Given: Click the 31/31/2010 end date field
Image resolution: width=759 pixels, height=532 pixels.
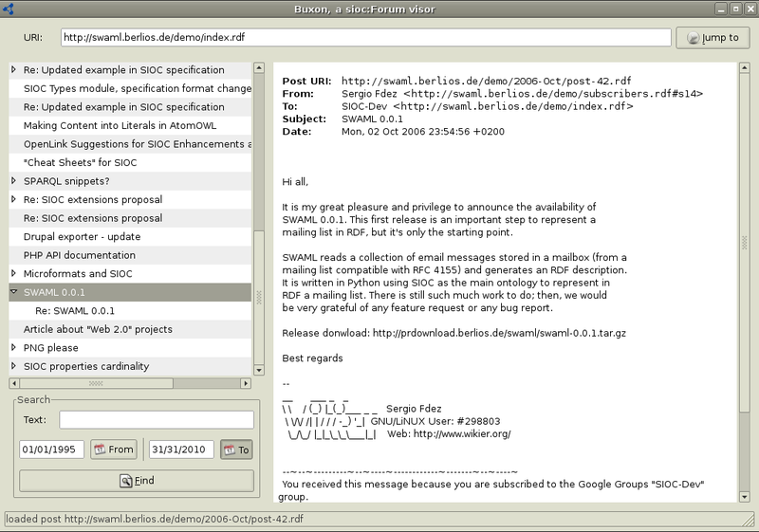Looking at the screenshot, I should pyautogui.click(x=181, y=449).
